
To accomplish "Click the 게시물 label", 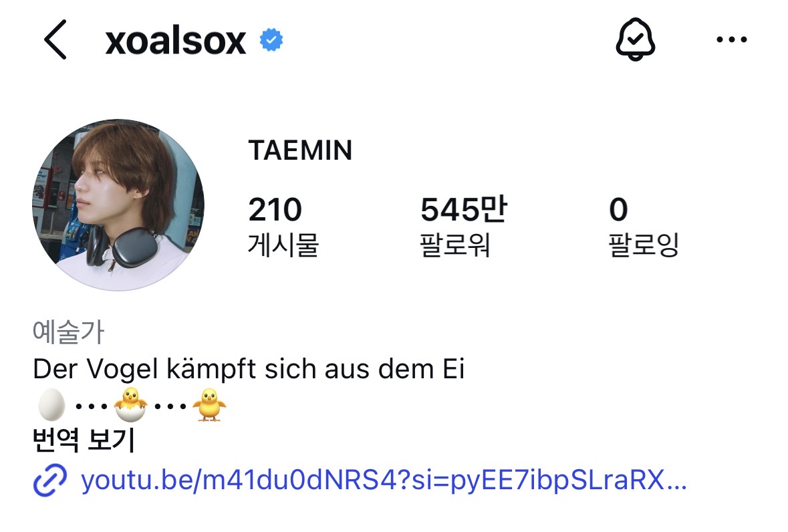I will tap(283, 245).
